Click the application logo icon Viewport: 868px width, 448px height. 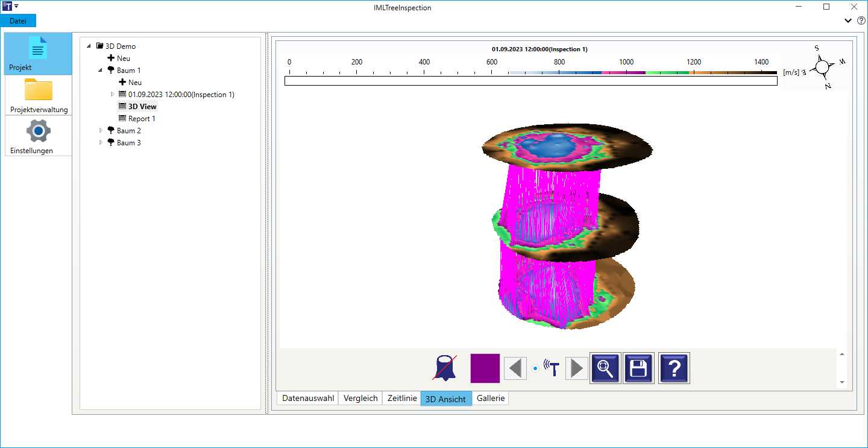coord(7,6)
